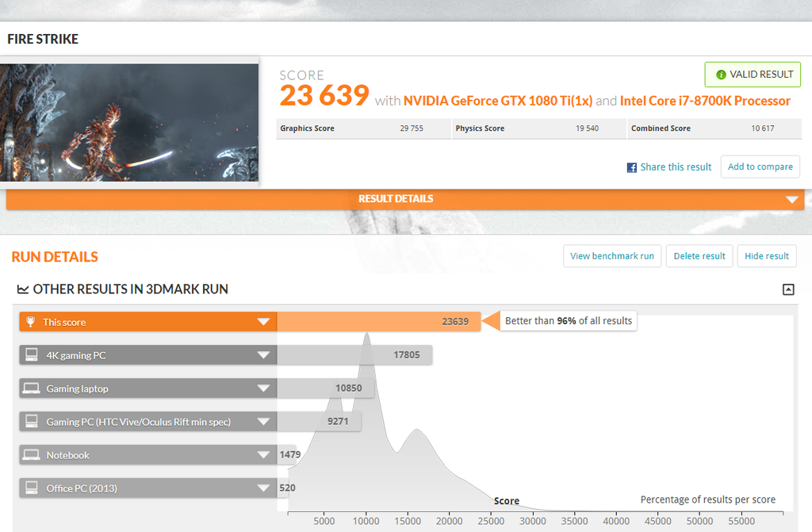812x532 pixels.
Task: Click the desktop icon for 4K gaming PC
Action: [x=32, y=355]
